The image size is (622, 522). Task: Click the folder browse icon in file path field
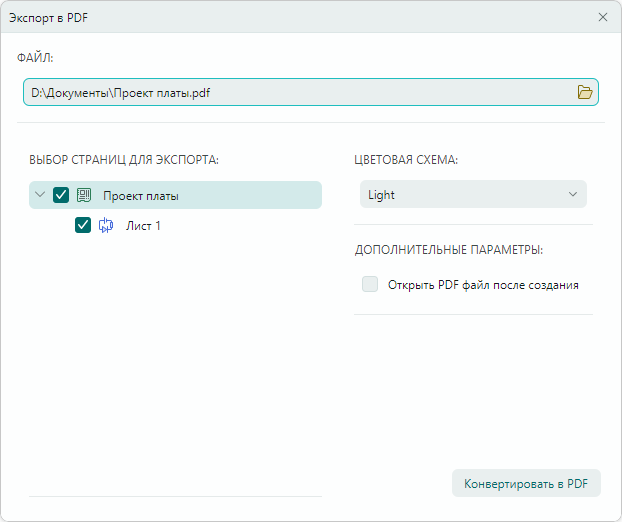585,93
